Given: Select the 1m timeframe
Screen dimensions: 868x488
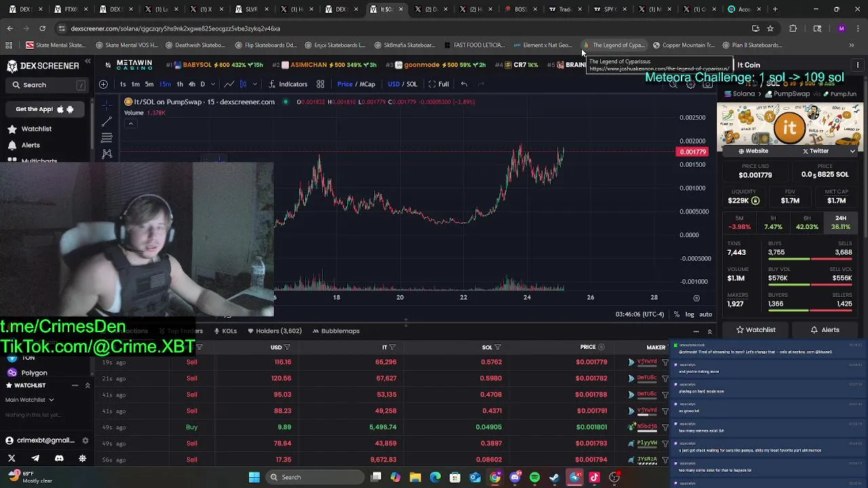Looking at the screenshot, I should [x=136, y=84].
